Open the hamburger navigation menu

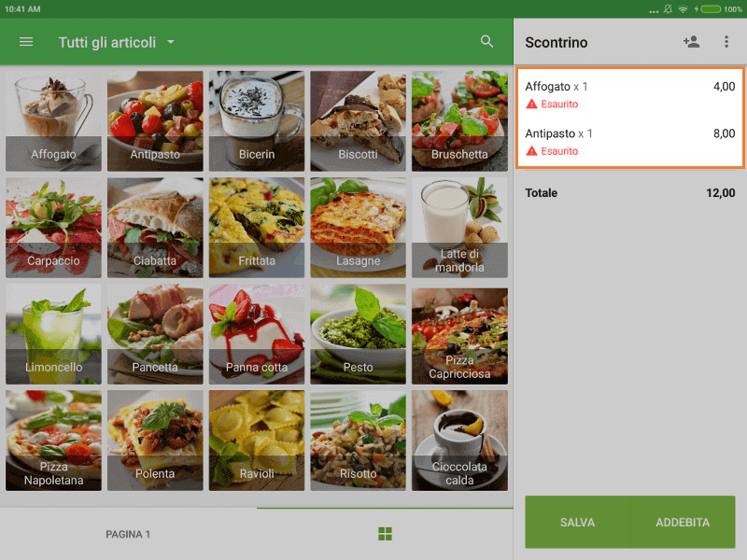point(26,42)
